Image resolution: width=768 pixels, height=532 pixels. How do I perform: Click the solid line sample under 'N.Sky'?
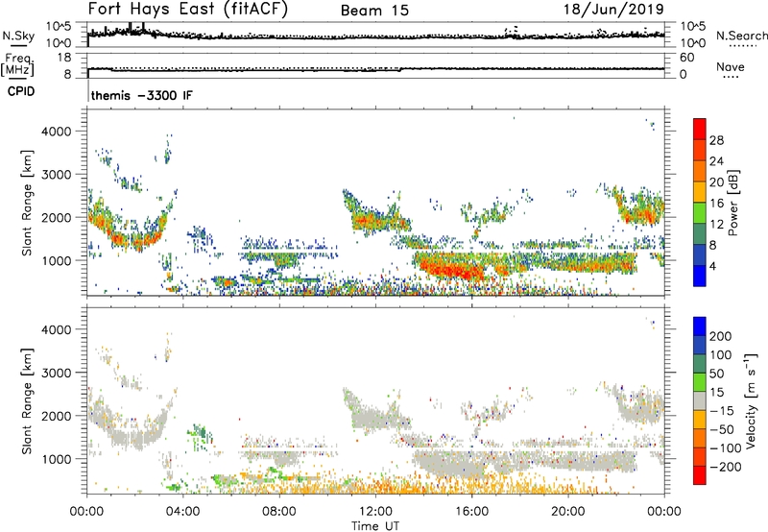[x=18, y=45]
